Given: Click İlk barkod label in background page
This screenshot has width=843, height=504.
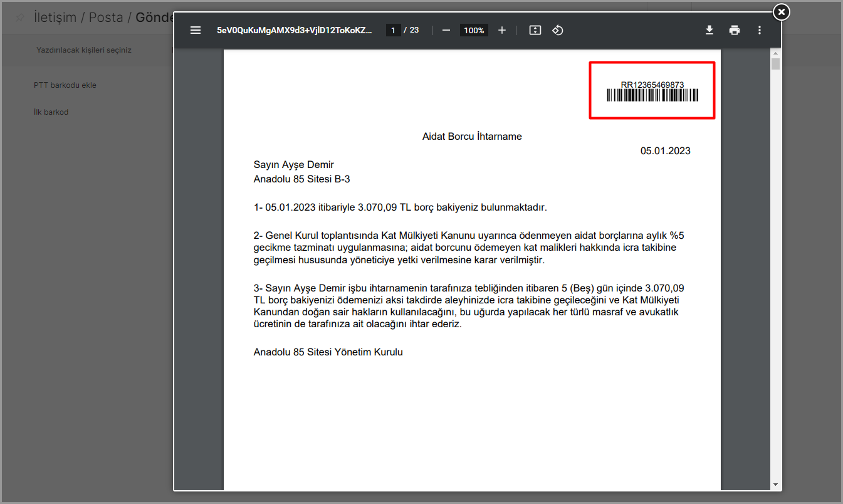Looking at the screenshot, I should (x=51, y=112).
